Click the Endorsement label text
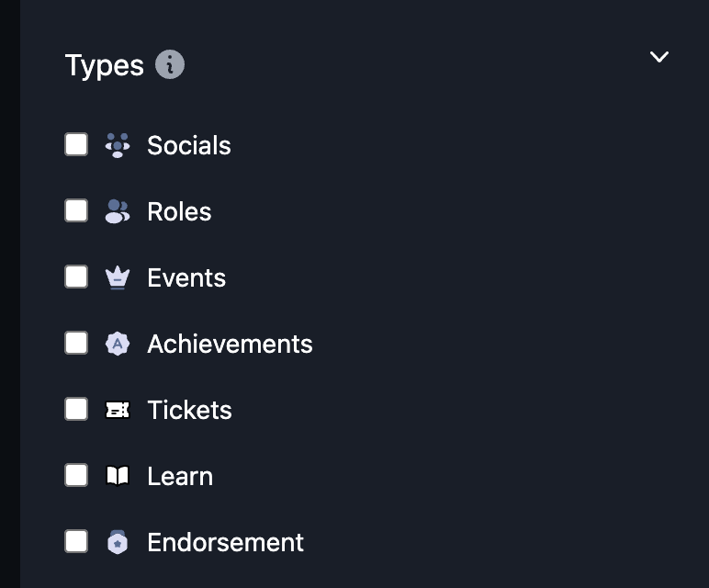 pyautogui.click(x=225, y=542)
